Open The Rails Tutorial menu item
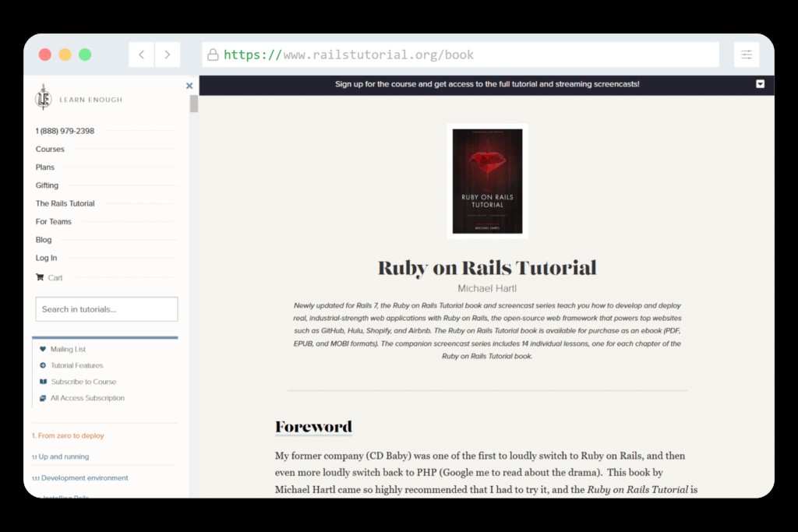 65,203
